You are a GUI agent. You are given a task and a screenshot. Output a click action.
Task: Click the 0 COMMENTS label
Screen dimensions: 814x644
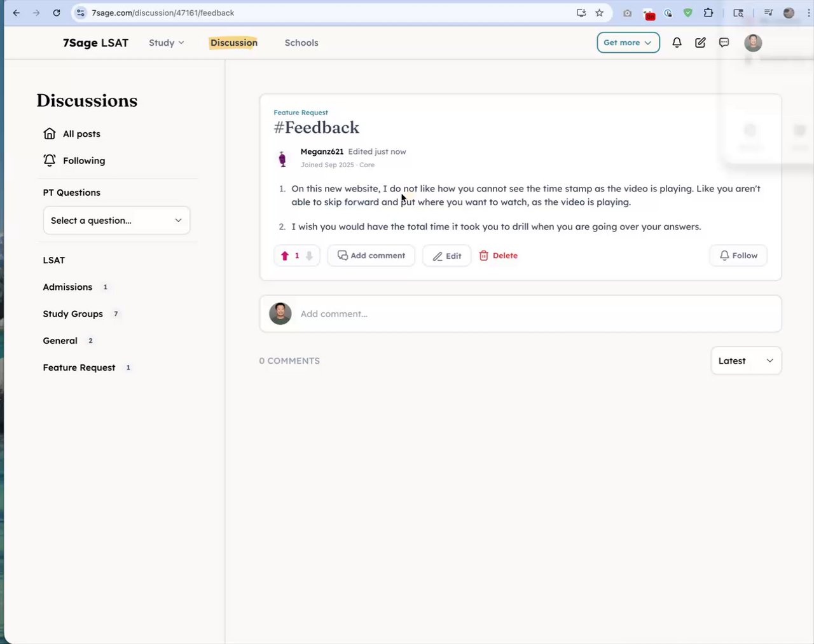point(289,360)
